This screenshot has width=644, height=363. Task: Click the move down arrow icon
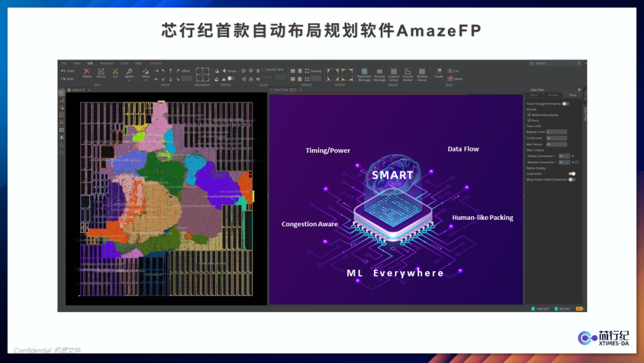[x=171, y=79]
